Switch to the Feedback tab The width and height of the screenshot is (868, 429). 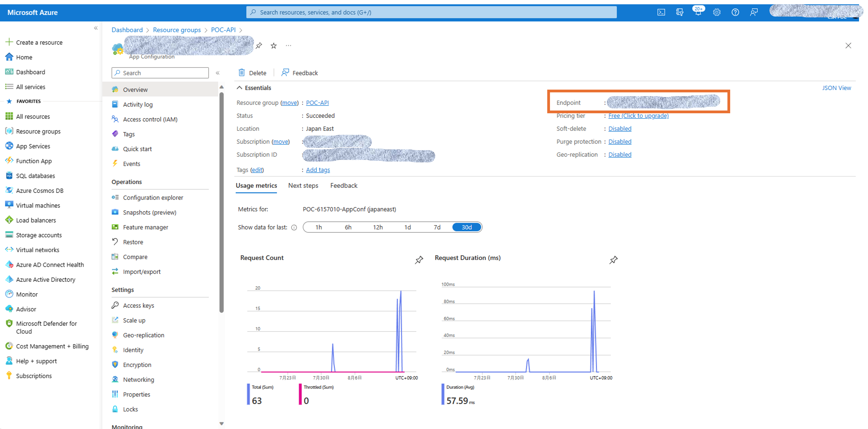pyautogui.click(x=344, y=186)
